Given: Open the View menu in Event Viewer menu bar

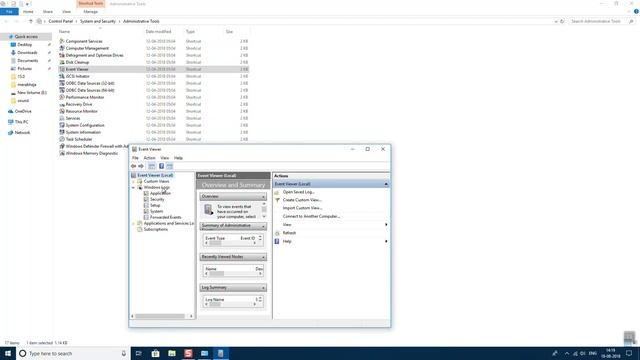Looking at the screenshot, I should click(164, 158).
